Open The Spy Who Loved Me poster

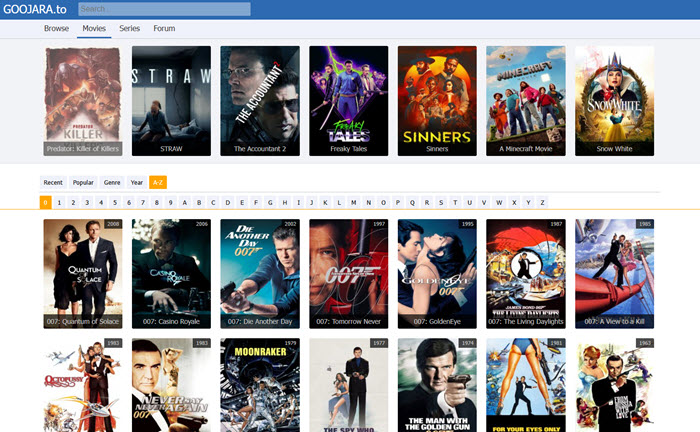(x=349, y=385)
